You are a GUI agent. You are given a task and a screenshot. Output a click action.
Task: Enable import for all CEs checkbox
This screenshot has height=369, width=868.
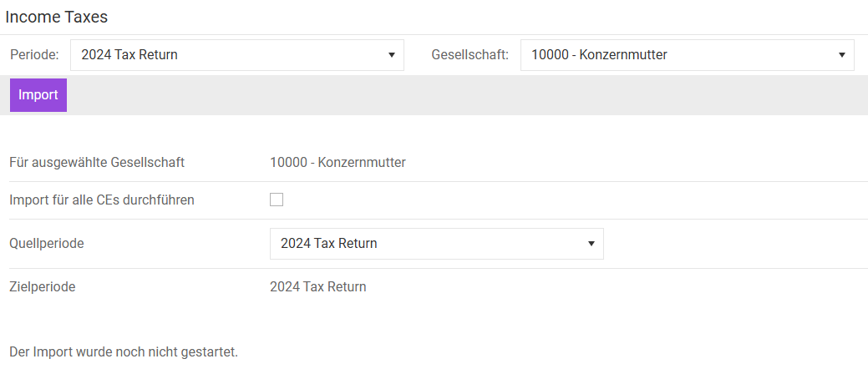[277, 200]
